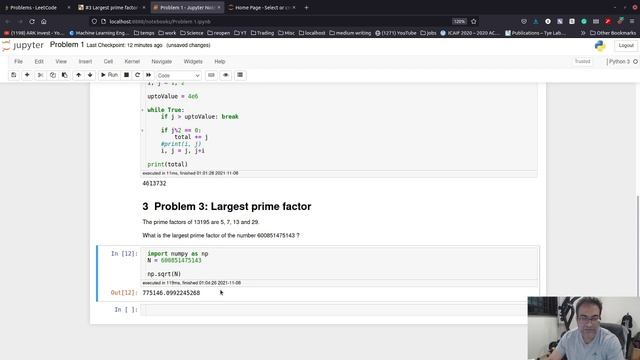Open the Trading bookmark folder
The width and height of the screenshot is (640, 360).
click(262, 33)
